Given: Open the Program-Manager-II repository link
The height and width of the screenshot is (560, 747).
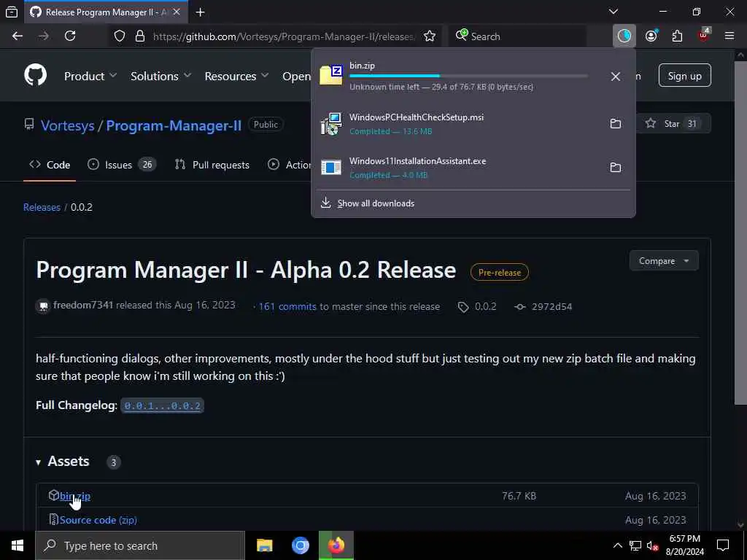Looking at the screenshot, I should tap(174, 125).
